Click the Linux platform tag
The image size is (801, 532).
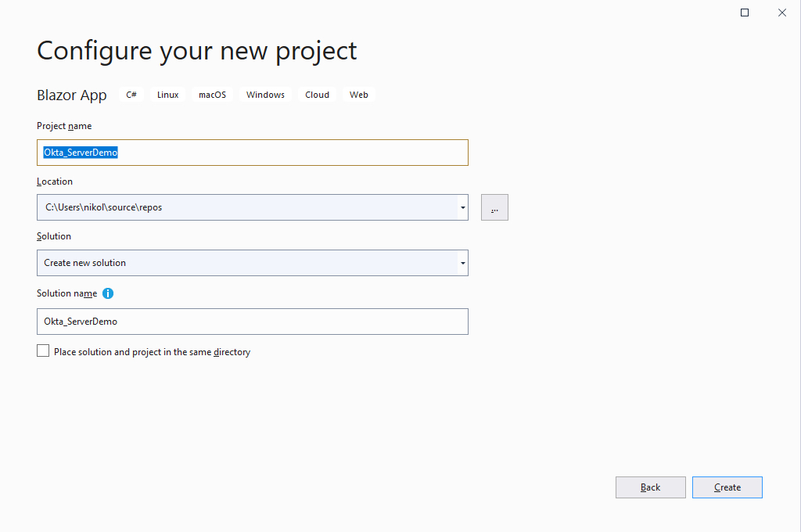pos(167,95)
